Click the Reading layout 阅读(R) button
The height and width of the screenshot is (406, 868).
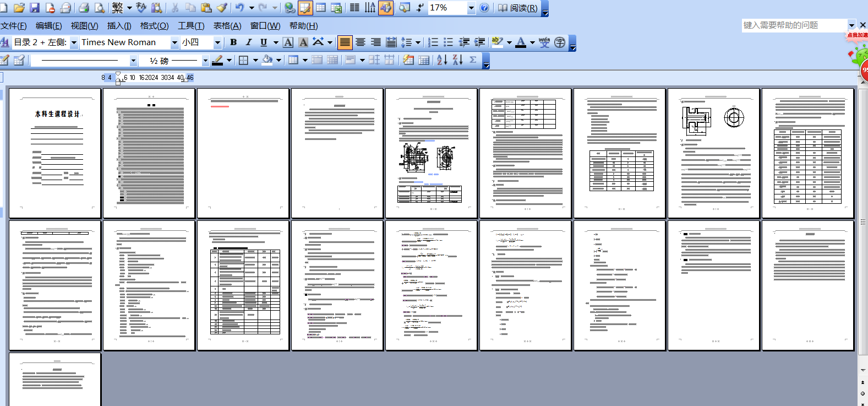tap(518, 8)
